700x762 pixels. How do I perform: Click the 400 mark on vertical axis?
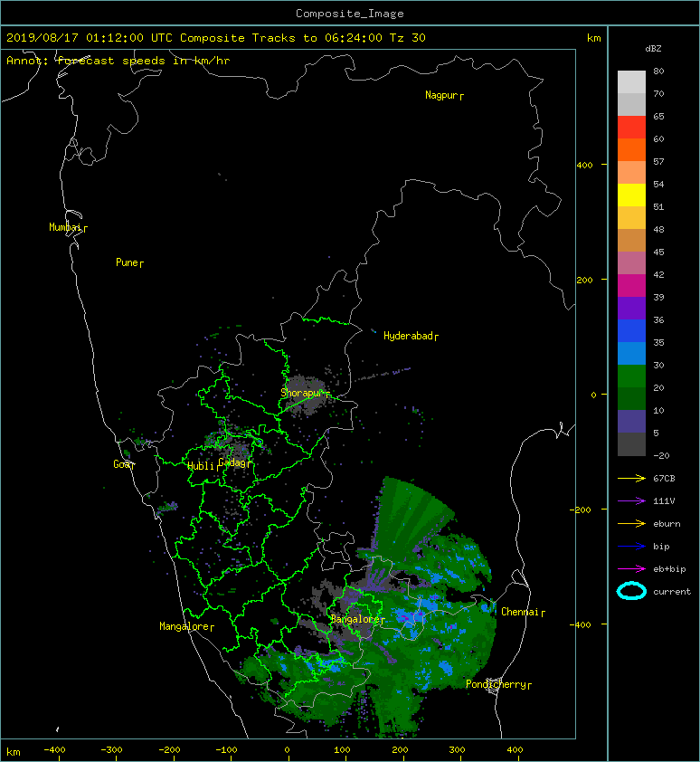pyautogui.click(x=585, y=166)
